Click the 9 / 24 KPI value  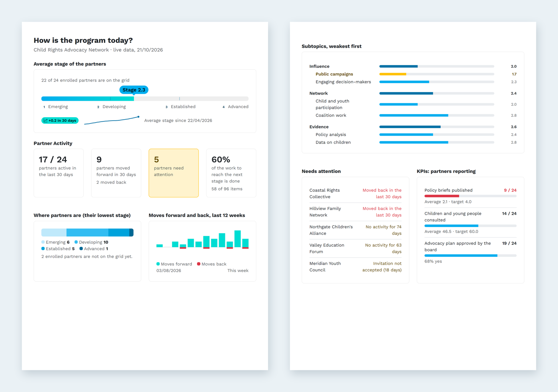pos(510,190)
